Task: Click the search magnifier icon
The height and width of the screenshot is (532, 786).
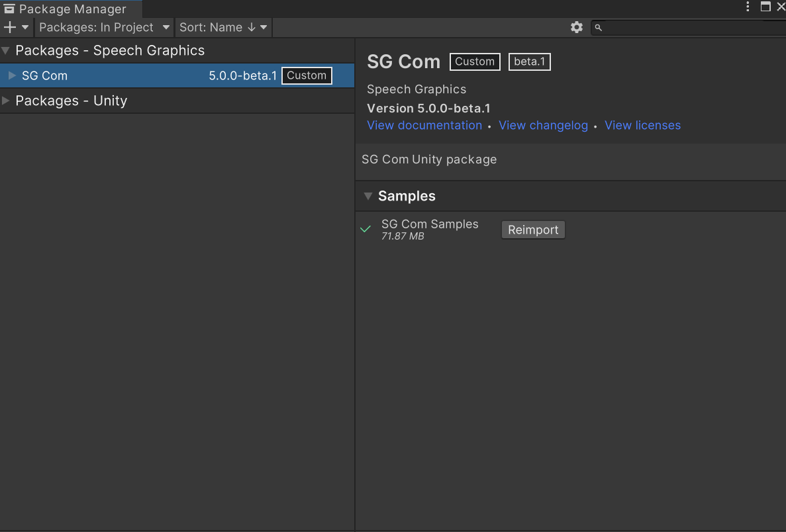Action: click(598, 28)
